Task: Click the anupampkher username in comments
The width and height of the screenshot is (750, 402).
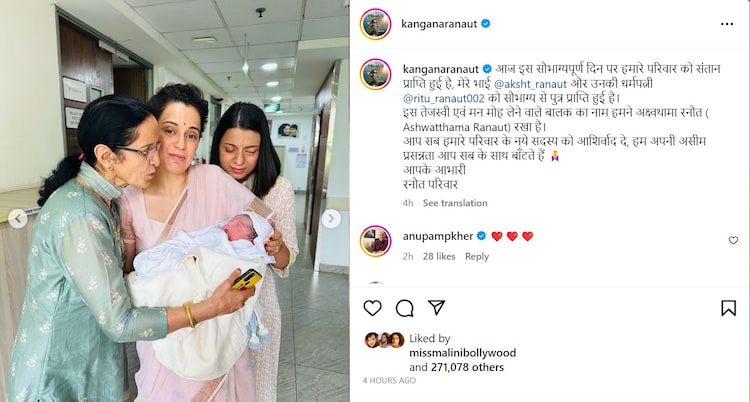Action: (x=438, y=236)
